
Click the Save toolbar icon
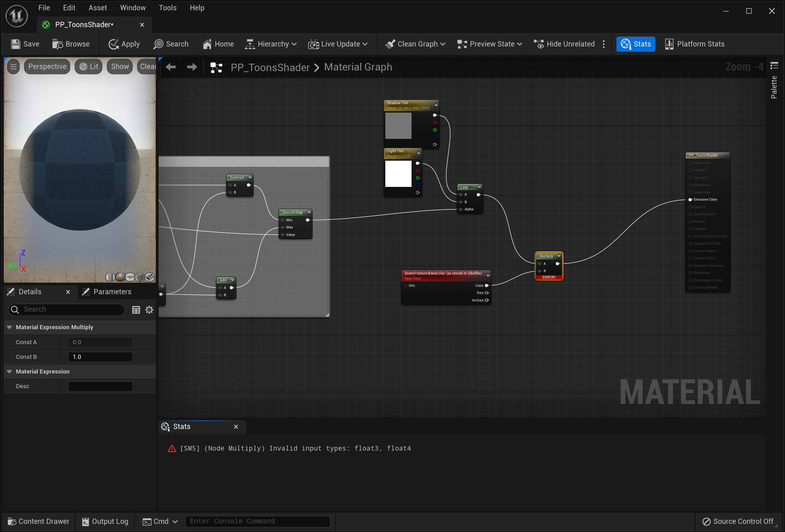point(16,44)
